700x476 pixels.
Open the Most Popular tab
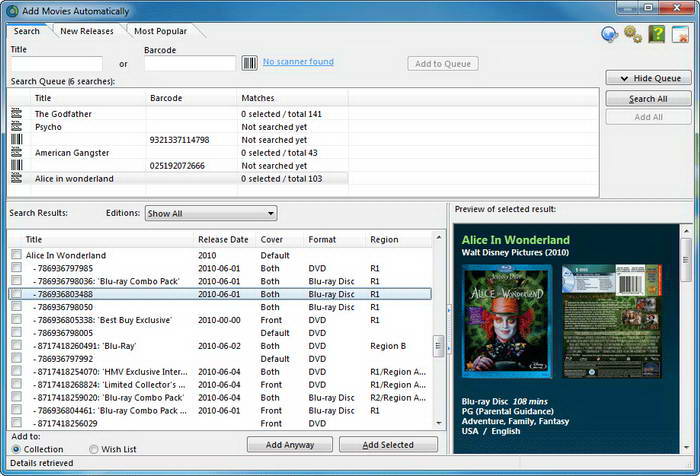point(160,31)
